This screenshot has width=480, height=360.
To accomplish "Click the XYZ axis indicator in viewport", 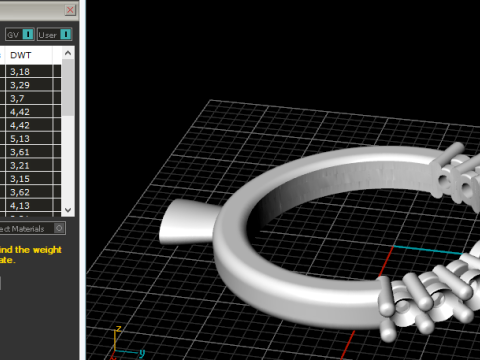I will (x=128, y=343).
